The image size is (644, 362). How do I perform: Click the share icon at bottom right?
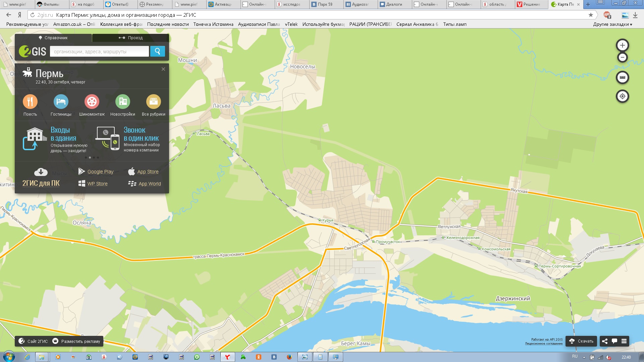pyautogui.click(x=604, y=341)
